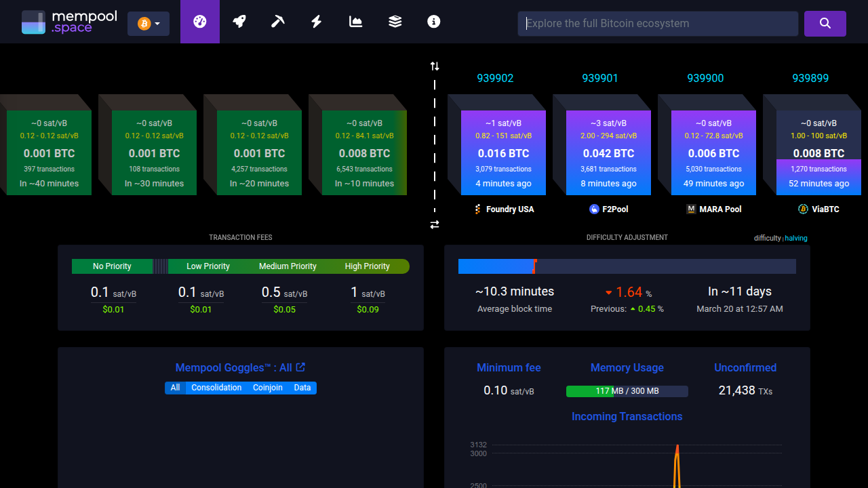Click the search magnifier button
The image size is (868, 488).
[825, 23]
